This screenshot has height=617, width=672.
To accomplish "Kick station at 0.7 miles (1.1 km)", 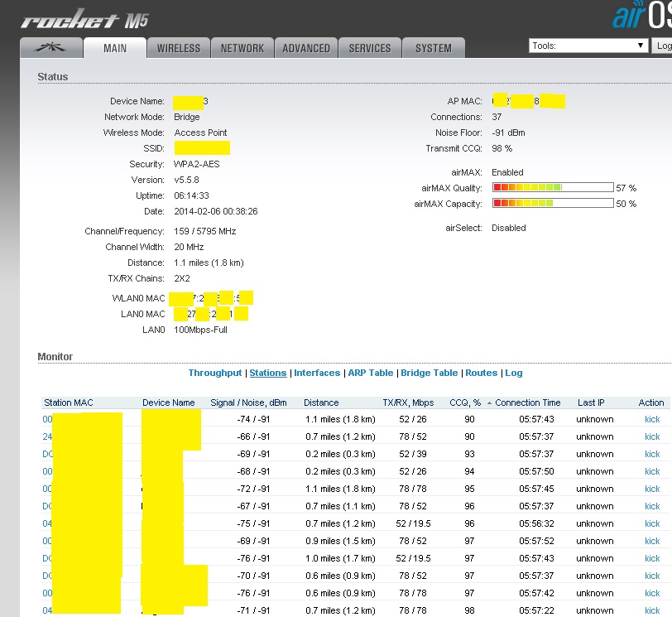I will [x=652, y=506].
